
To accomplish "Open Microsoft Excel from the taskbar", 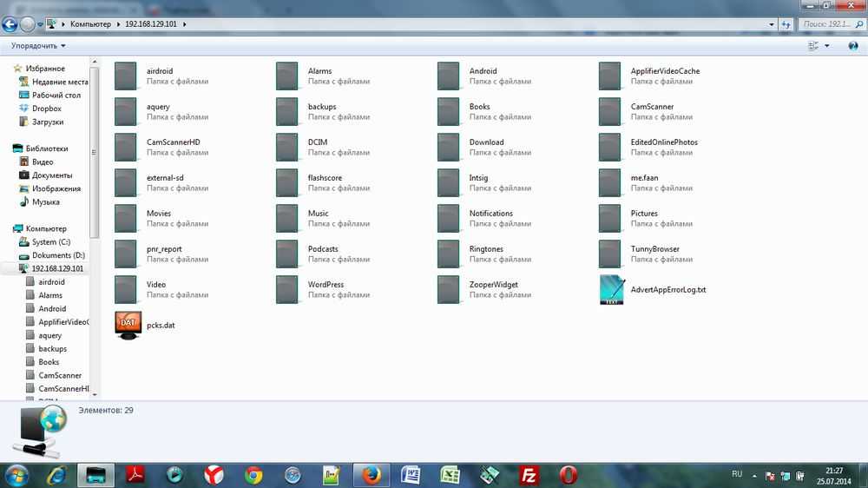I will tap(450, 475).
